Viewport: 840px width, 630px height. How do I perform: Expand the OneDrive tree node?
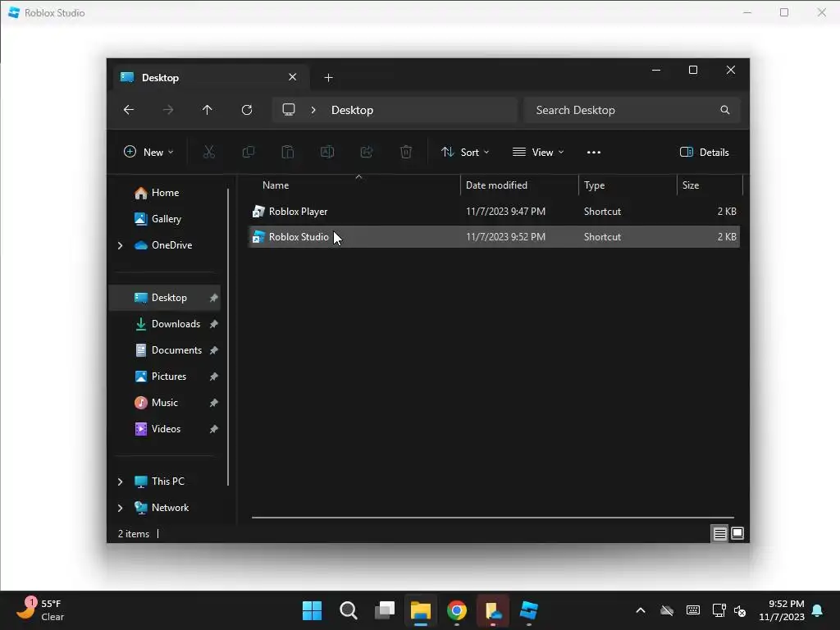point(120,245)
